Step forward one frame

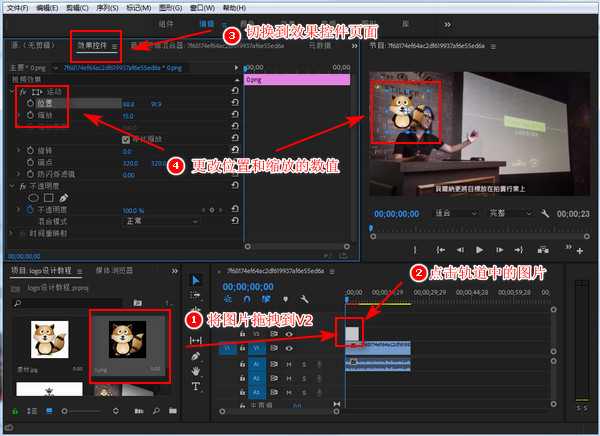(499, 250)
